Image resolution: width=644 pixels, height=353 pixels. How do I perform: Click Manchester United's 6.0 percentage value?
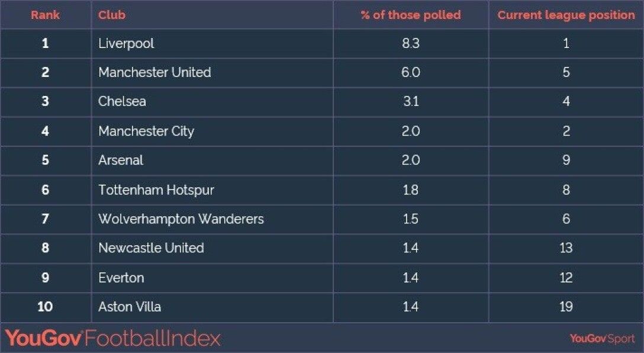pyautogui.click(x=411, y=73)
